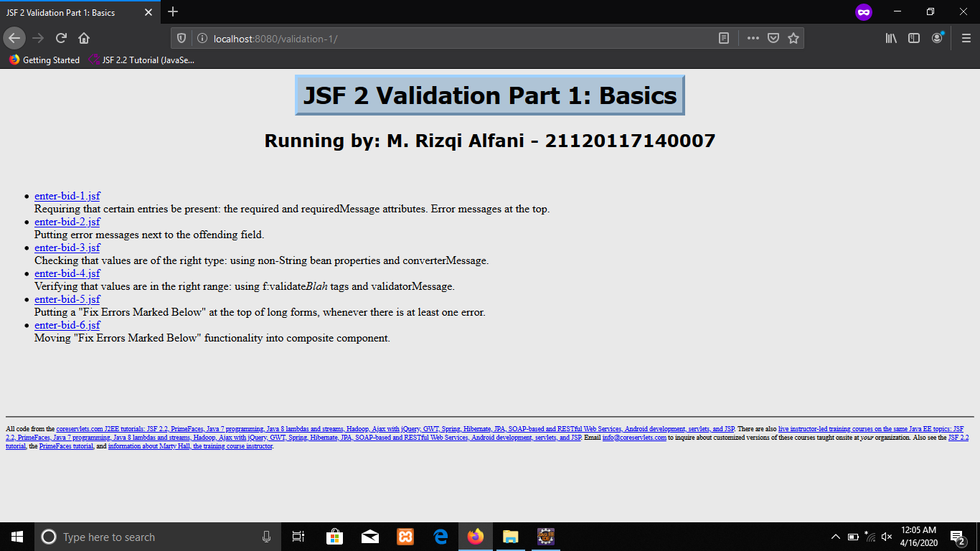Viewport: 980px width, 551px height.
Task: Open a new browser tab
Action: point(173,12)
